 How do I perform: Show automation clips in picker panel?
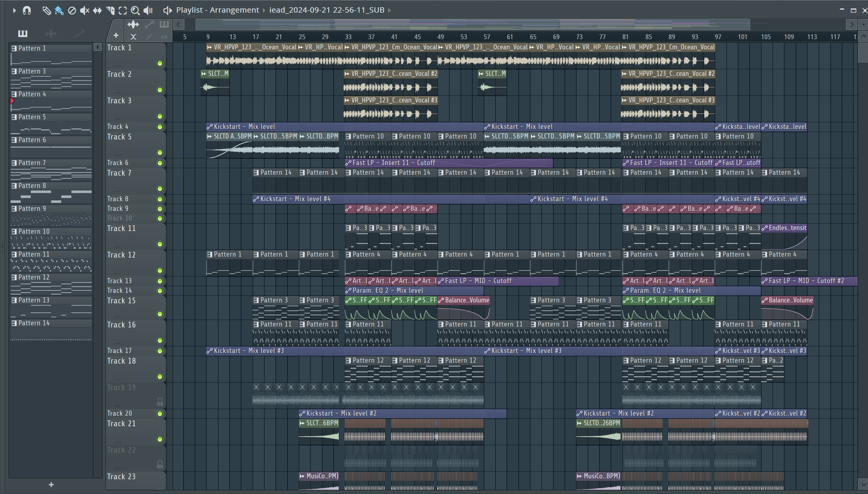point(80,33)
